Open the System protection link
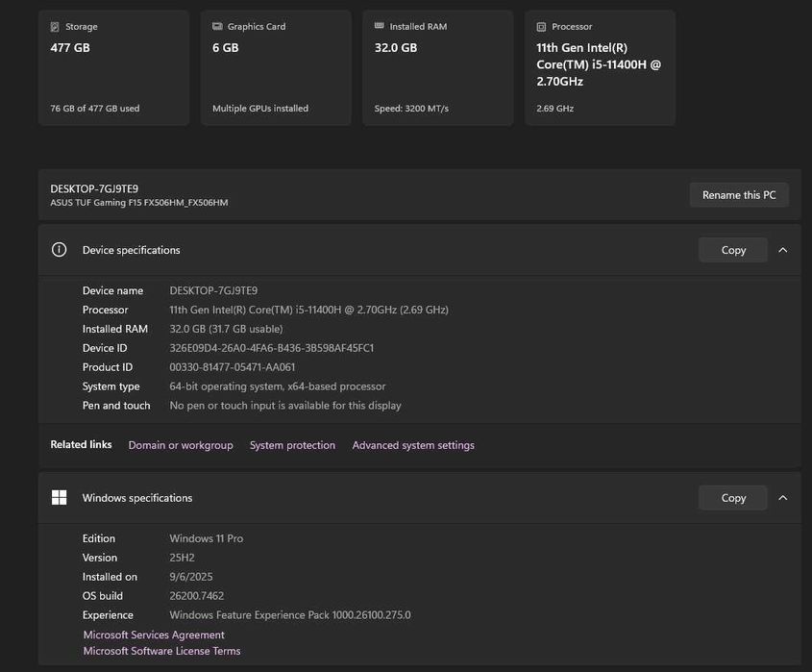The image size is (812, 672). tap(292, 445)
